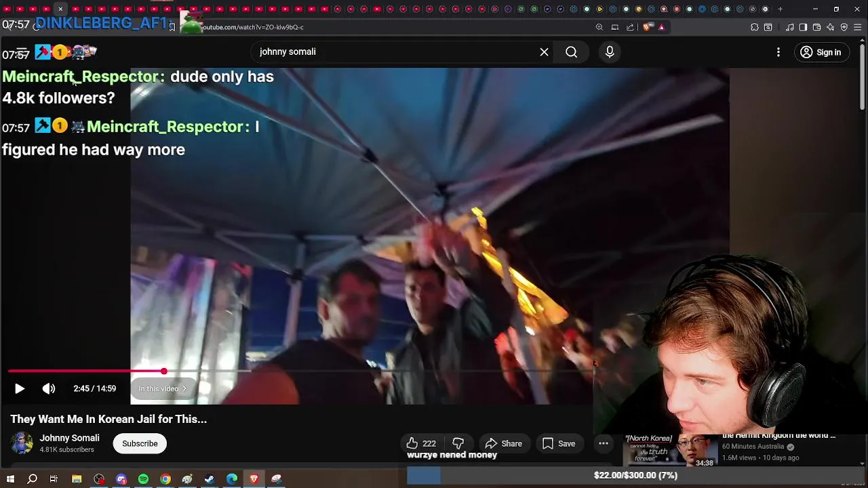The image size is (868, 488).
Task: Save the video to playlist
Action: pyautogui.click(x=559, y=443)
